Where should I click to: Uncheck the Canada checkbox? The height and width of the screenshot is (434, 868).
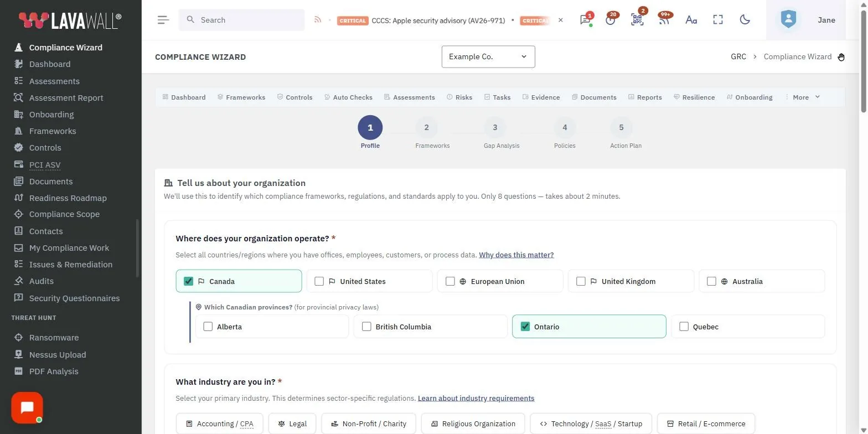point(188,281)
